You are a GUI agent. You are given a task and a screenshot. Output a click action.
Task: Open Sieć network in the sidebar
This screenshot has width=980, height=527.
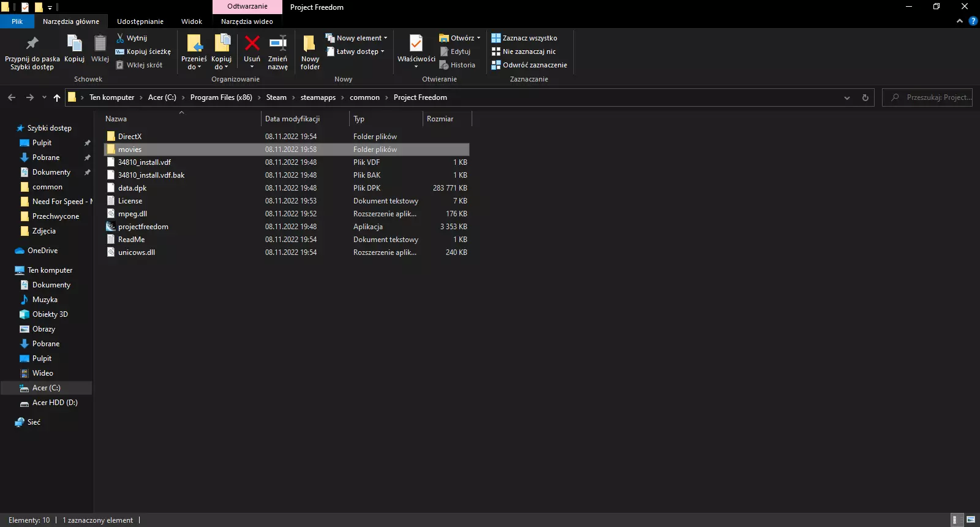coord(28,422)
